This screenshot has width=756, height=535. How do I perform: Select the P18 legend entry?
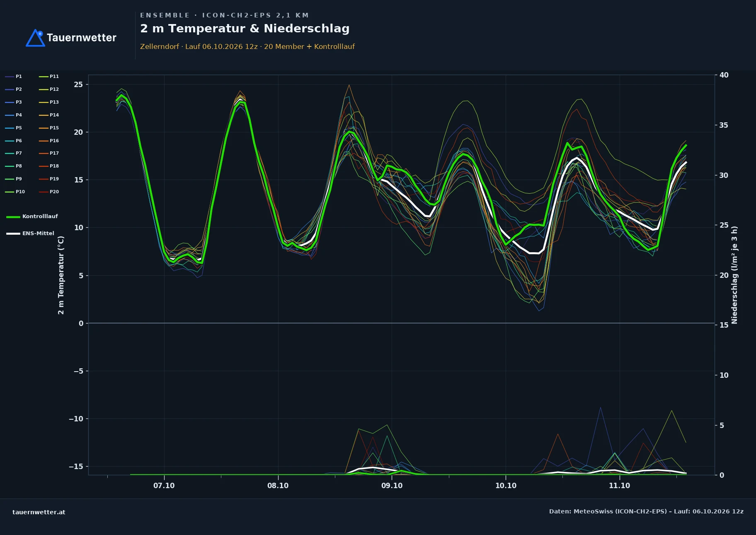coord(49,166)
